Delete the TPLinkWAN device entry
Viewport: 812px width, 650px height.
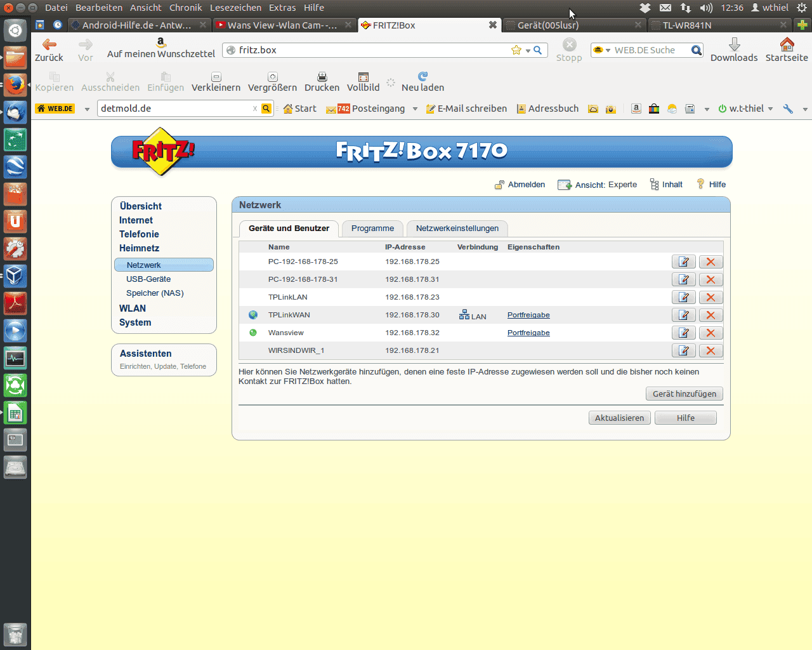[710, 315]
